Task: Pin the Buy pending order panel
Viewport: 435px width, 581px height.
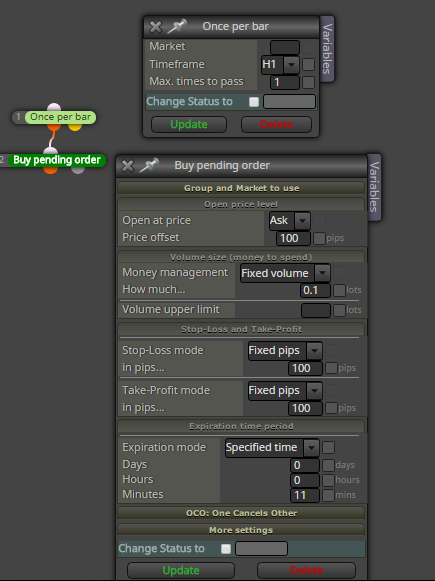Action: (149, 165)
